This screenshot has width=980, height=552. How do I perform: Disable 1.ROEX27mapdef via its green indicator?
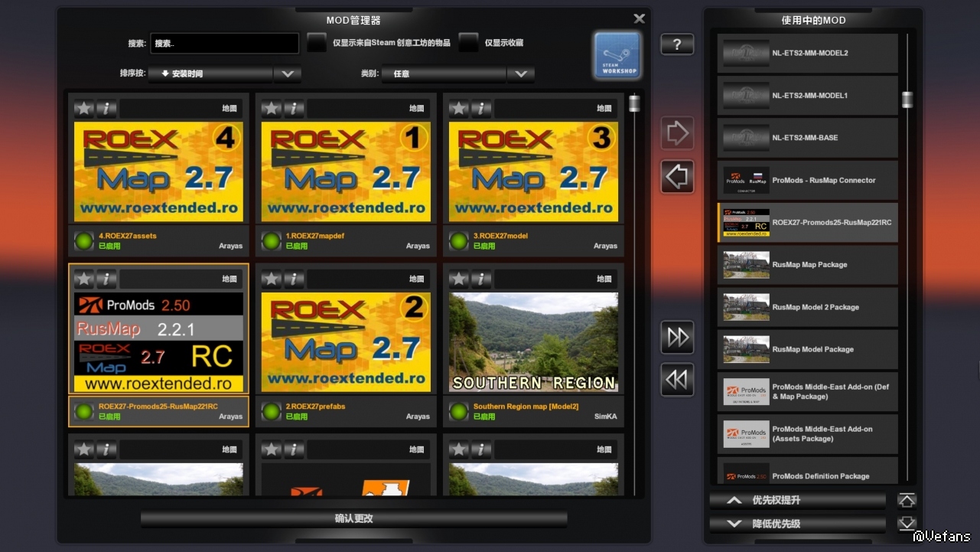pyautogui.click(x=272, y=241)
